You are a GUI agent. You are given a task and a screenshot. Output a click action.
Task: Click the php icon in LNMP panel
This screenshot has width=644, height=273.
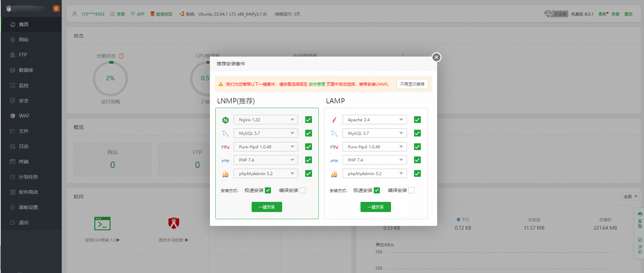[226, 161]
